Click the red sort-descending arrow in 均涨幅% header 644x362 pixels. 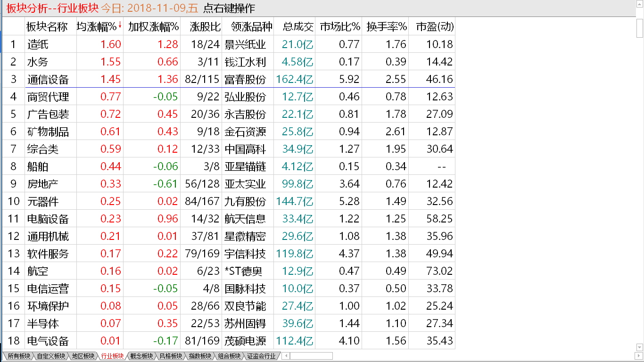pos(120,25)
